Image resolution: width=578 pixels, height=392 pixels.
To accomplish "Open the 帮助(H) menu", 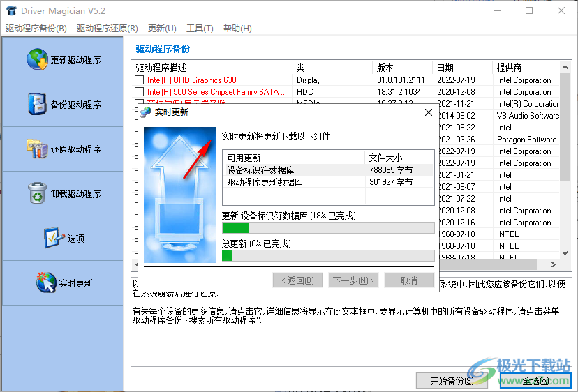I will click(x=238, y=29).
